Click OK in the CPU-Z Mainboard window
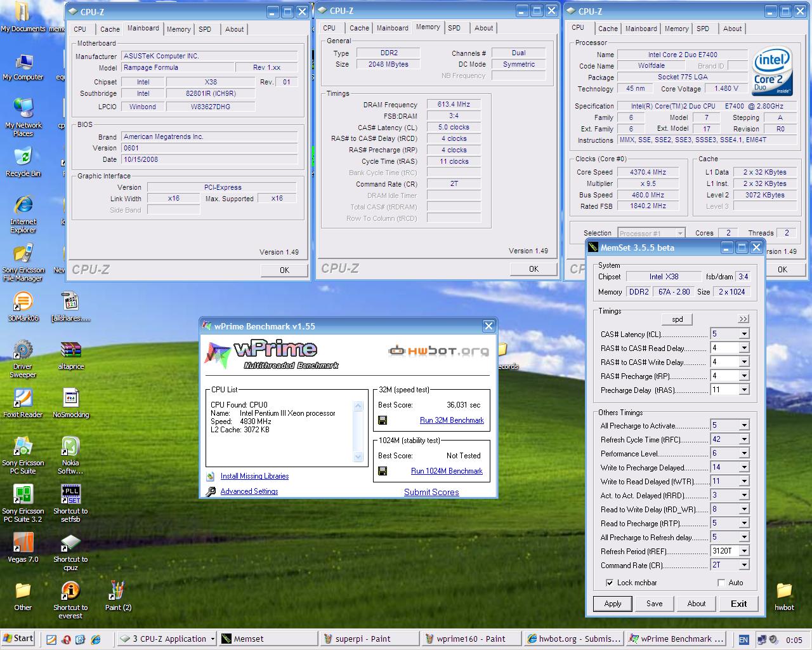This screenshot has width=812, height=650. [x=284, y=270]
